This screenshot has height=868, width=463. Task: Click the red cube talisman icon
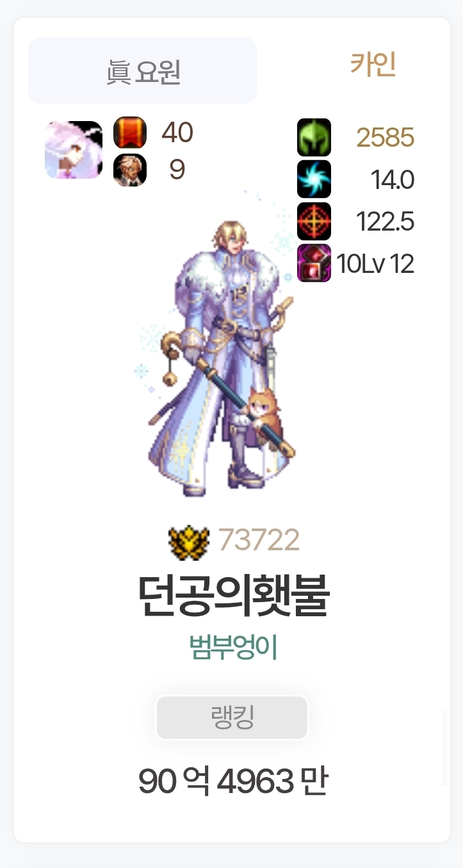(x=314, y=263)
